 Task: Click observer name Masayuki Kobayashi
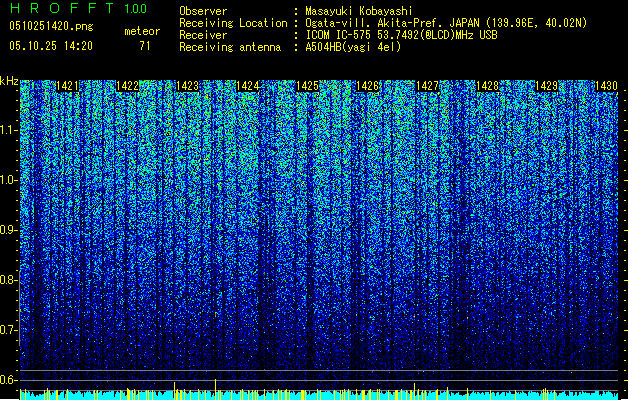[359, 11]
